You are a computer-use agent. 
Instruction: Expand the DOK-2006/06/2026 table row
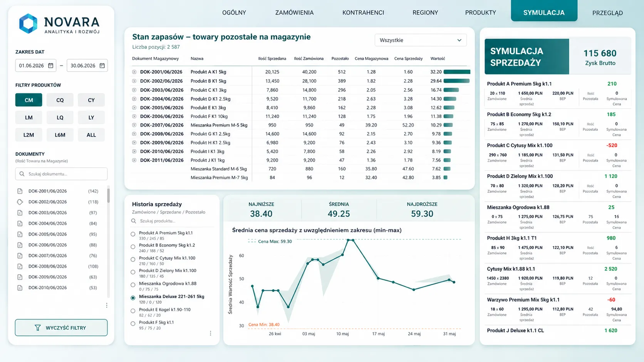click(x=134, y=116)
